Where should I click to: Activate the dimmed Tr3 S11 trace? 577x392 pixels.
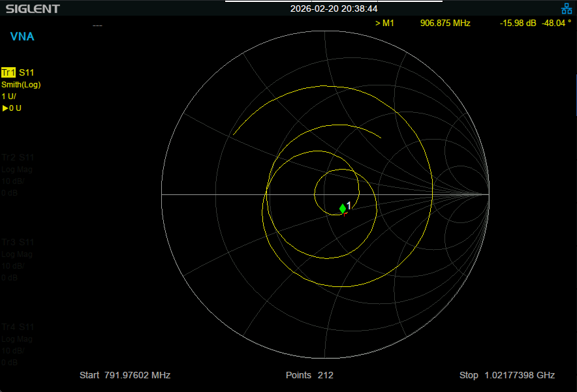point(18,242)
